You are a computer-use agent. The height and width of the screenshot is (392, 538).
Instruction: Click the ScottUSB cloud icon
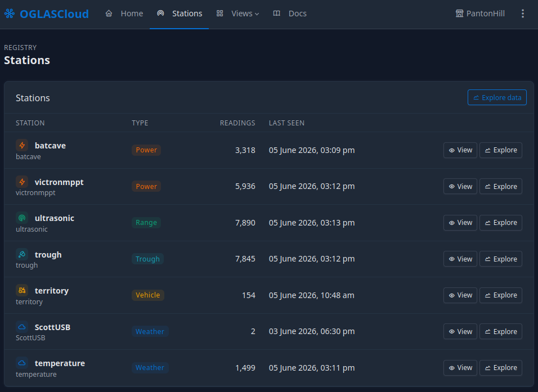22,327
